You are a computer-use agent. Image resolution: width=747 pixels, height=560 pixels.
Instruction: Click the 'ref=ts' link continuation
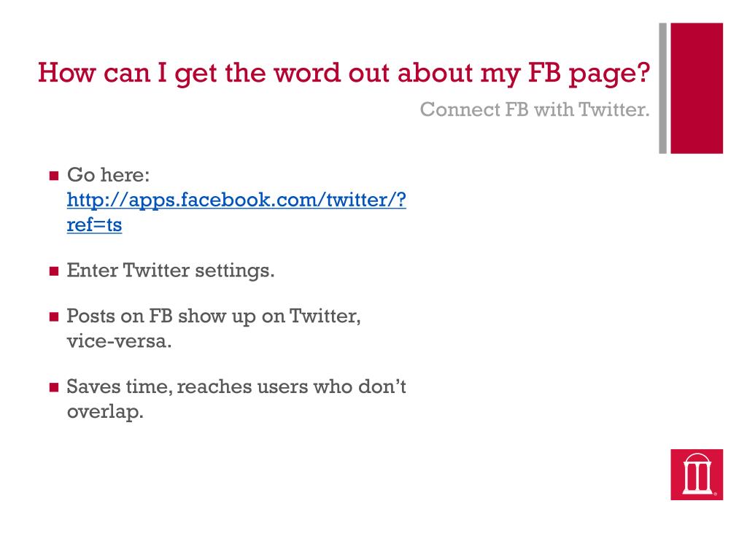[x=94, y=225]
